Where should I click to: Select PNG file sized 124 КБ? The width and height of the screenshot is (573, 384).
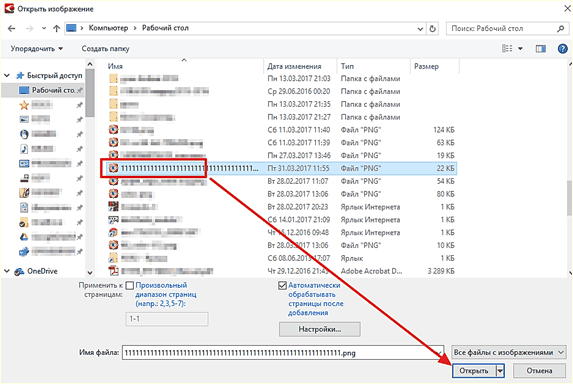point(281,130)
